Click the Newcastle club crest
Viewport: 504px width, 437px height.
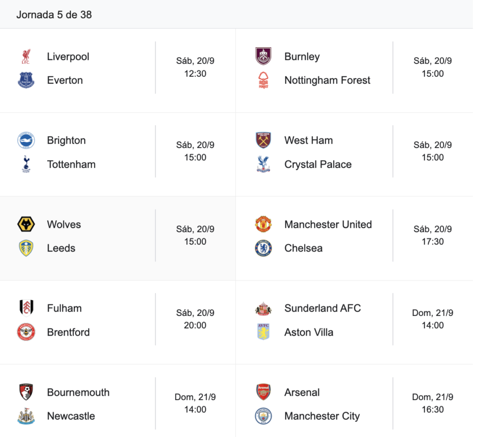26,416
